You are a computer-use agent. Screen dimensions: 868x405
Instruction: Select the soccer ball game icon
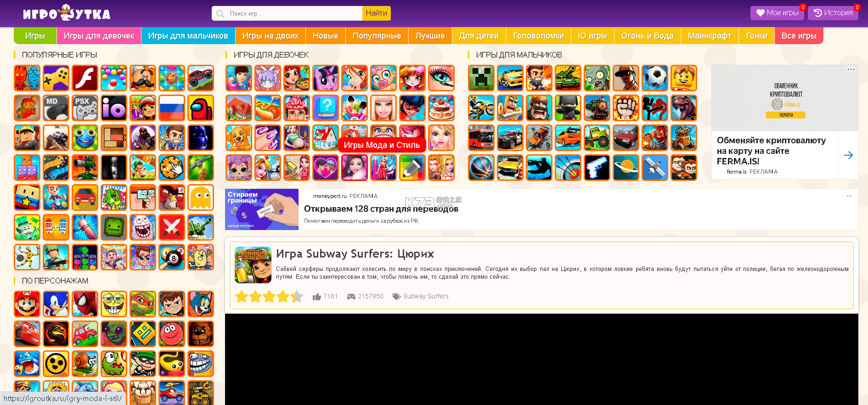pos(654,78)
